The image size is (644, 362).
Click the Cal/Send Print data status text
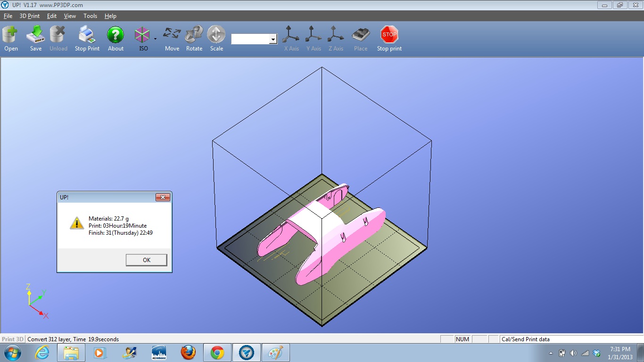[525, 339]
